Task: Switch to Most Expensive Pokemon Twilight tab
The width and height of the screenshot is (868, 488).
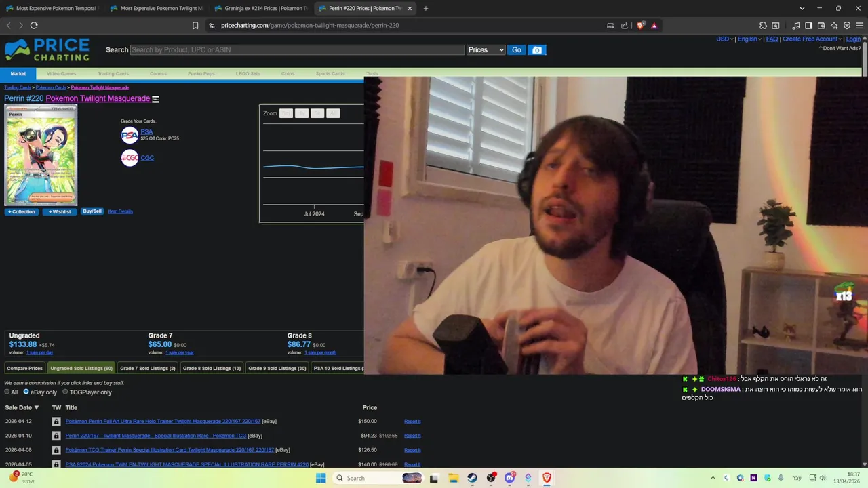Action: [x=156, y=8]
